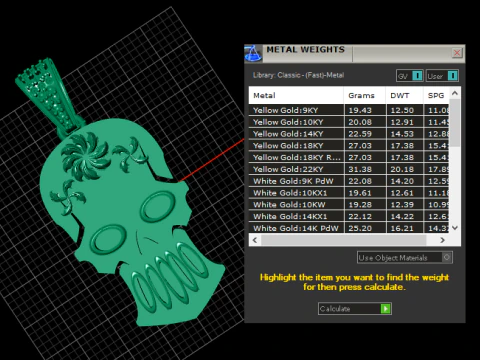
Task: Click the 31.38 grams cell
Action: click(x=365, y=169)
